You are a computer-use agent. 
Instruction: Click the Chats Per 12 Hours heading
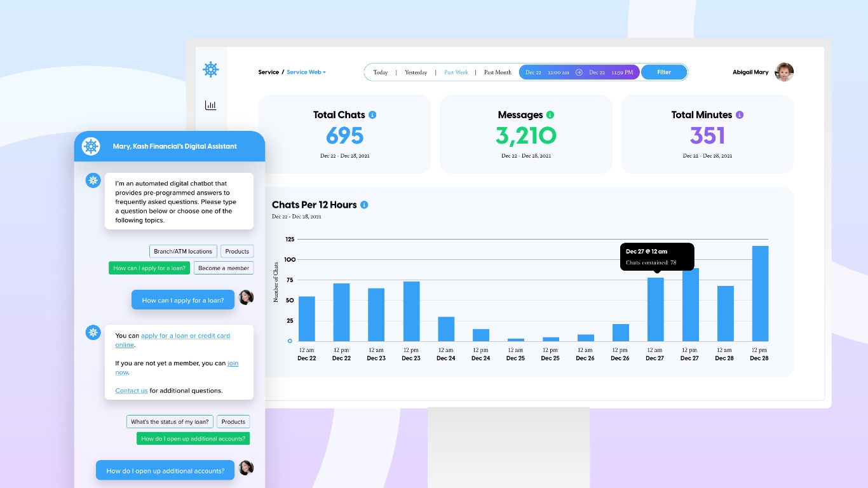(315, 205)
